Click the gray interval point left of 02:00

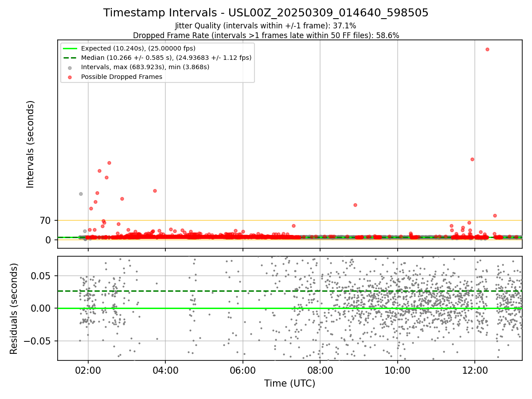81,194
